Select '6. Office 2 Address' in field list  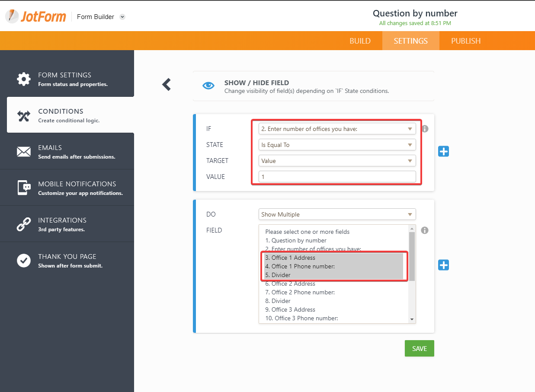click(x=290, y=284)
